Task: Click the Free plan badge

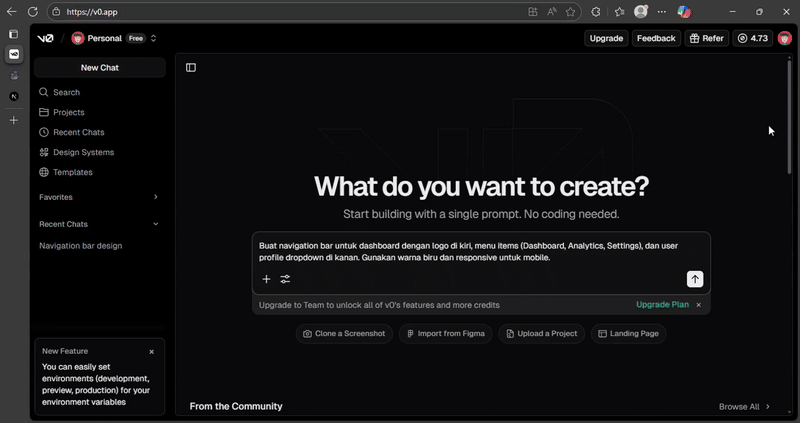Action: click(136, 38)
